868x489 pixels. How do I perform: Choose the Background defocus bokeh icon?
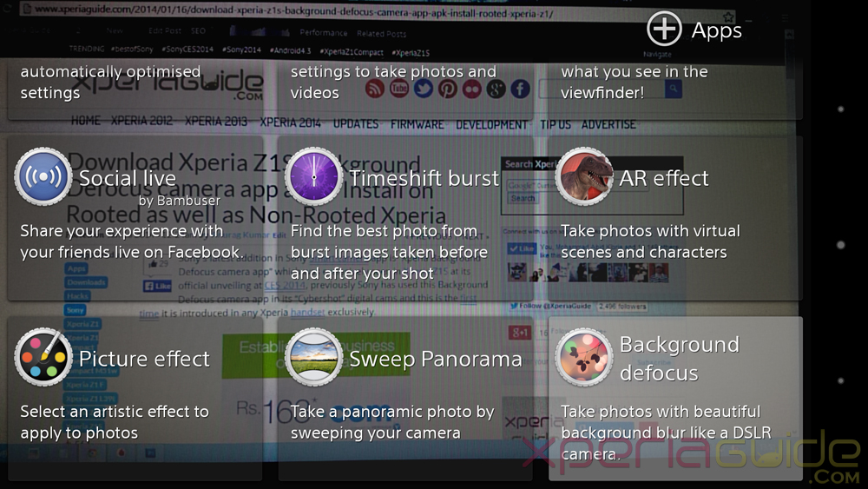(x=584, y=357)
